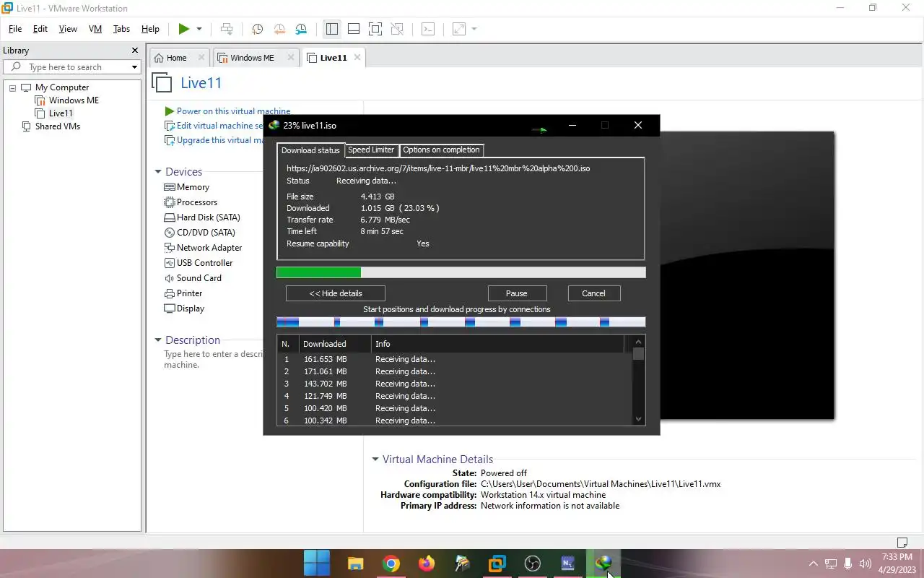
Task: Toggle the thumbnail bar view icon
Action: point(354,29)
